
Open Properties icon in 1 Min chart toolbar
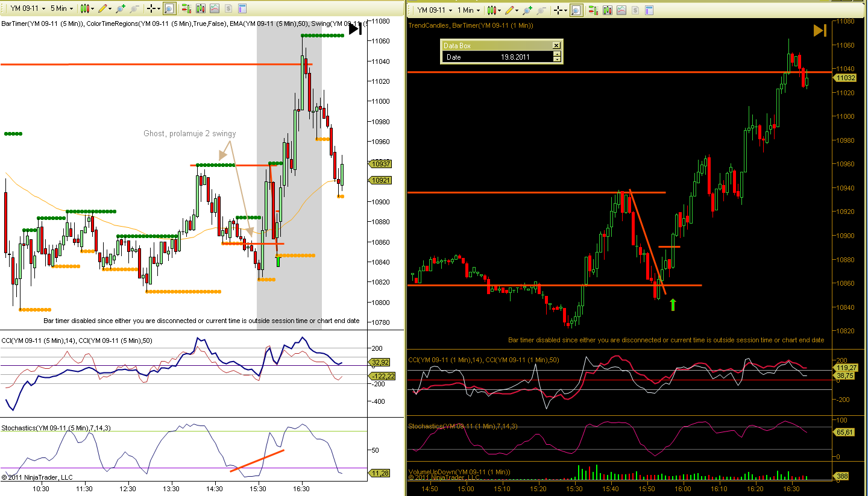tap(649, 10)
